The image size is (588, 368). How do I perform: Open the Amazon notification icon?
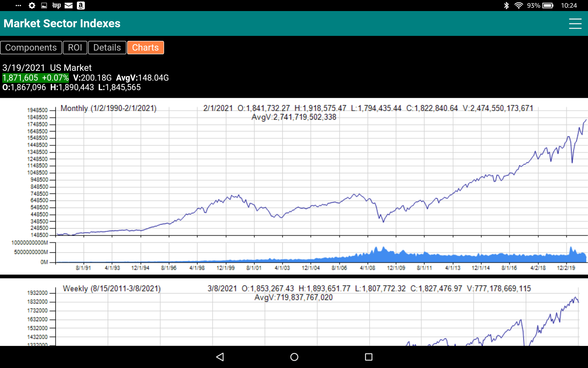[x=80, y=5]
